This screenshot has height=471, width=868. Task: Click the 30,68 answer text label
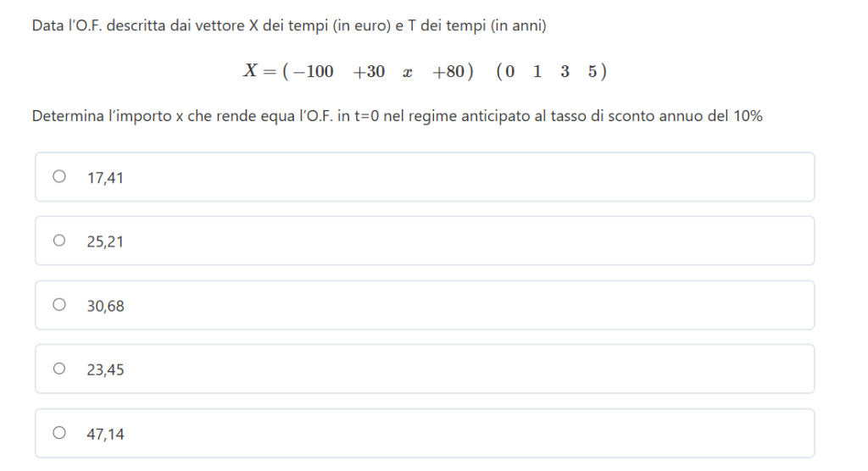tap(105, 306)
